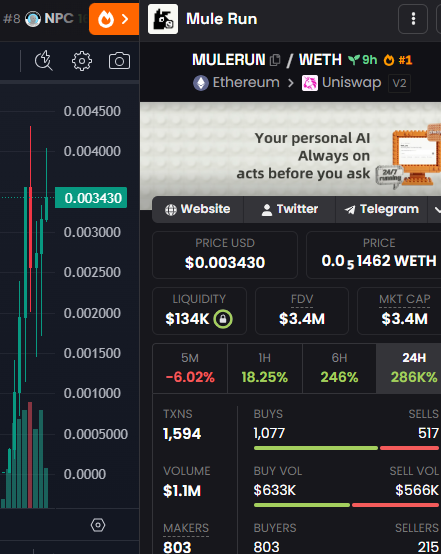
Task: Click the LIQUIDITY $134K value
Action: click(x=187, y=319)
